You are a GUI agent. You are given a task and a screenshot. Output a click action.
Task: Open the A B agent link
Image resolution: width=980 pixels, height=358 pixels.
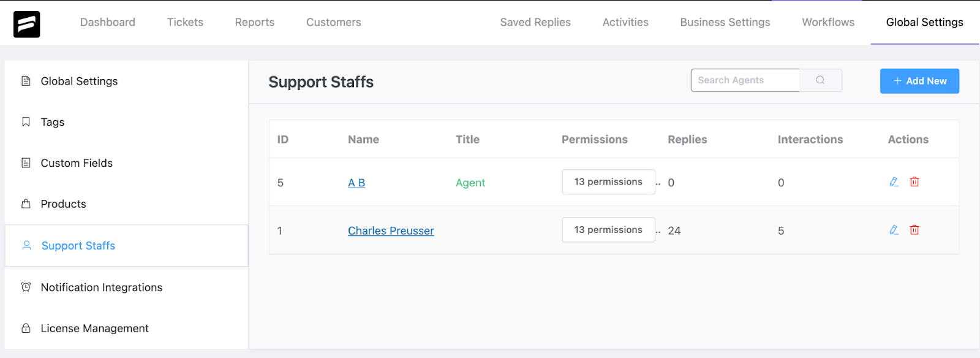click(356, 183)
